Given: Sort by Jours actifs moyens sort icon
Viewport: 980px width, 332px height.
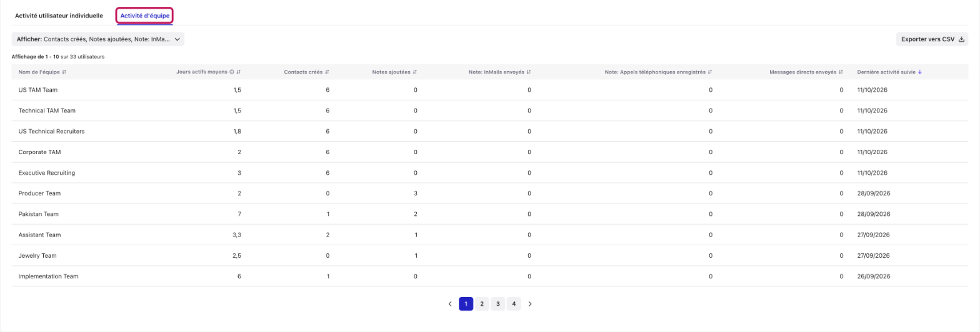Looking at the screenshot, I should click(x=239, y=72).
